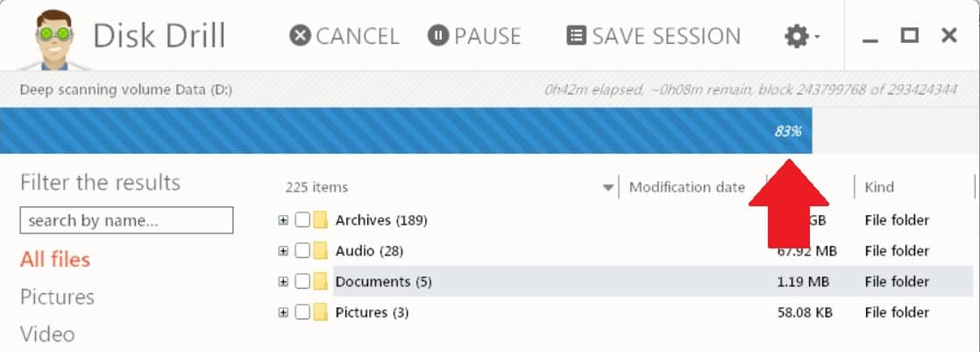Expand the Documents (5) folder tree
980x352 pixels.
(x=283, y=282)
